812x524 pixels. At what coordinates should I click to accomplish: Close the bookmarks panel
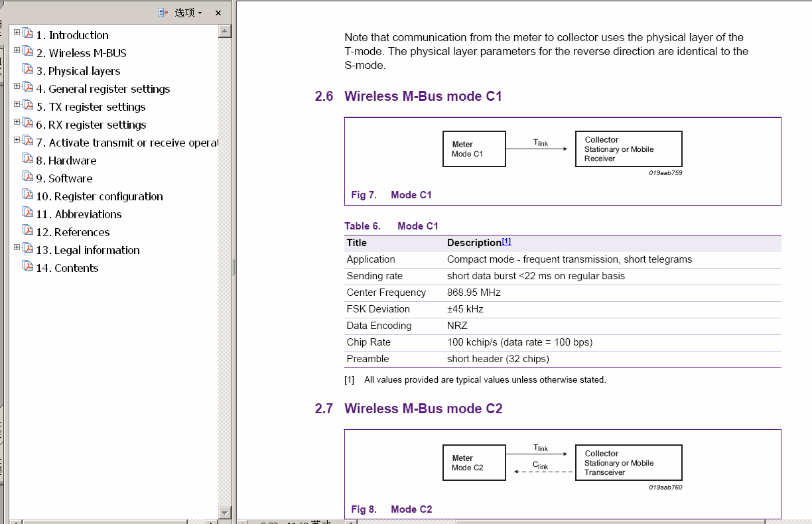(x=218, y=13)
